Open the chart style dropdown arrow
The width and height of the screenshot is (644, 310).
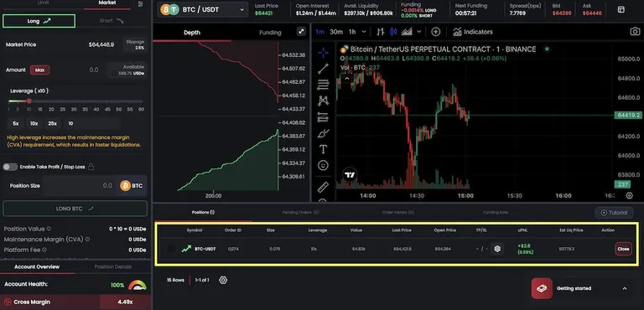(x=419, y=32)
